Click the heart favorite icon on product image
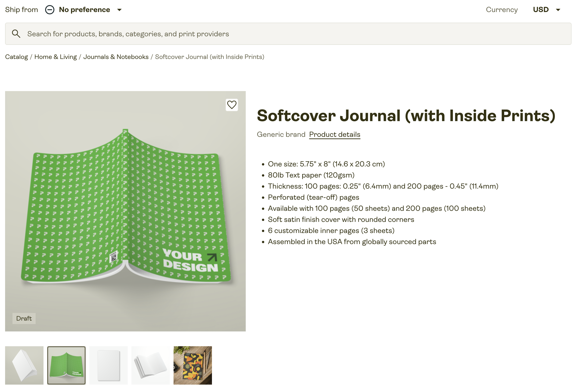 232,105
